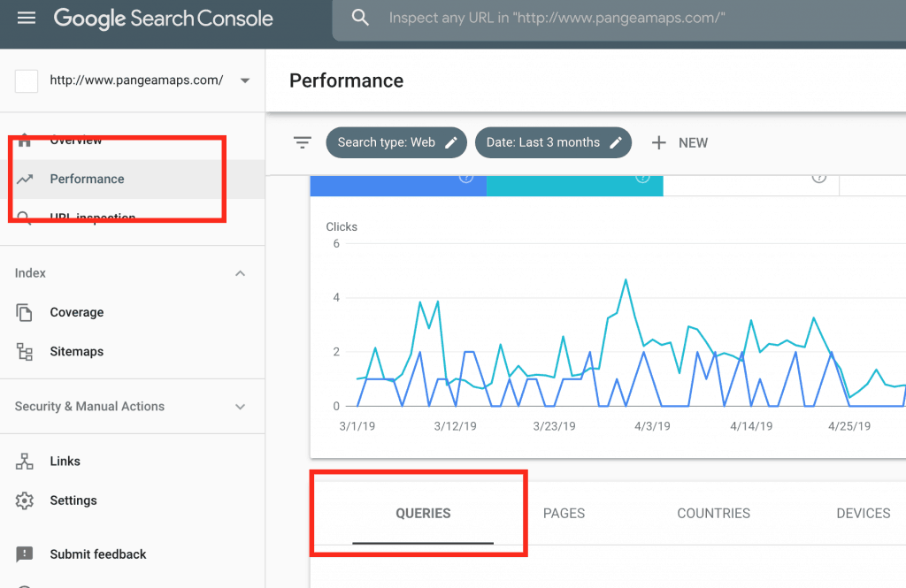This screenshot has height=588, width=906.
Task: Switch to the PAGES tab
Action: [564, 514]
